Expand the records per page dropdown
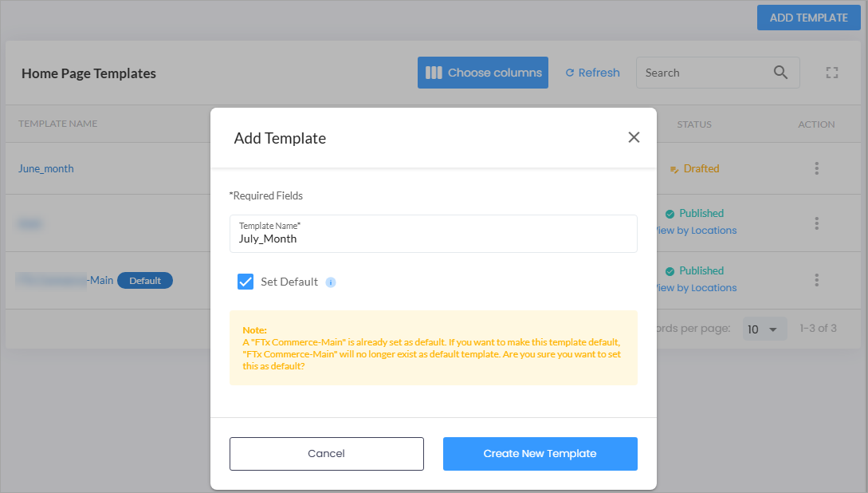The width and height of the screenshot is (868, 493). [x=764, y=329]
